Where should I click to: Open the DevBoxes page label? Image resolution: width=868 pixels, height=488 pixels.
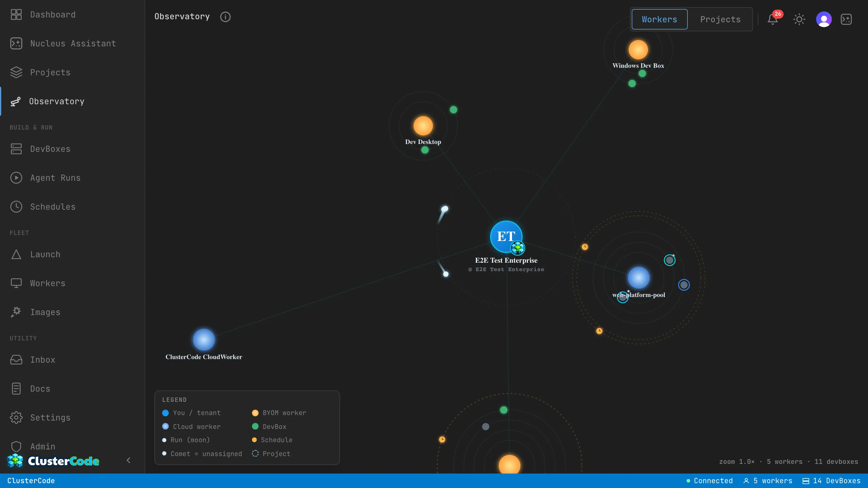tap(51, 149)
